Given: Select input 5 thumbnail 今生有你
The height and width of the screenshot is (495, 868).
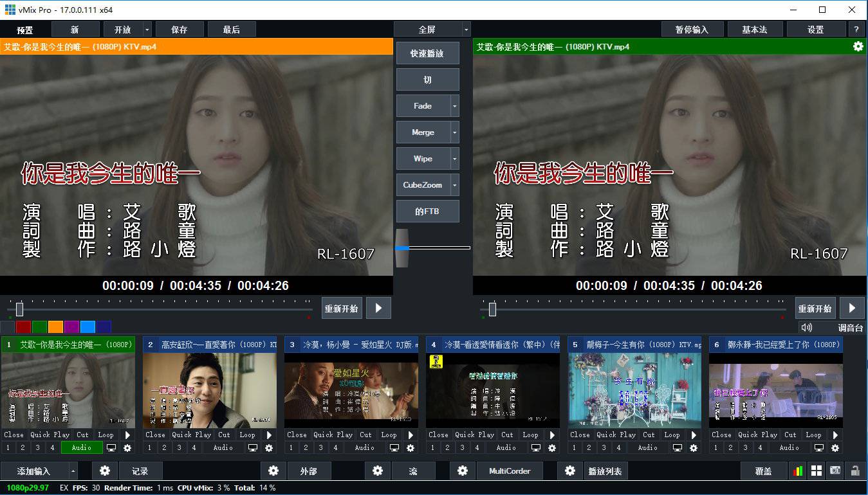Looking at the screenshot, I should [634, 390].
